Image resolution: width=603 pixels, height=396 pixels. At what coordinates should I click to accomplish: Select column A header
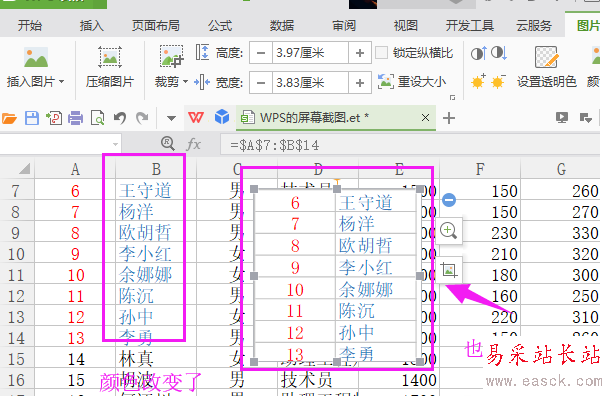[75, 169]
